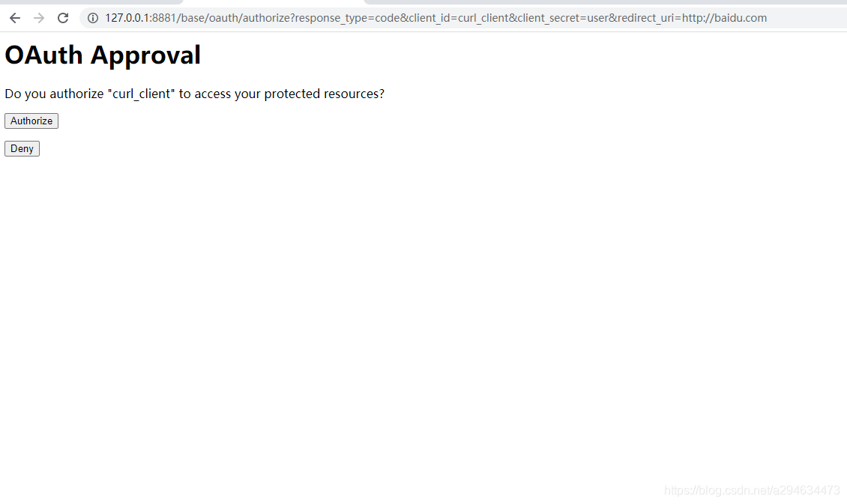Viewport: 847px width, 504px height.
Task: Click client_id=curl_client in the address bar
Action: tap(459, 18)
